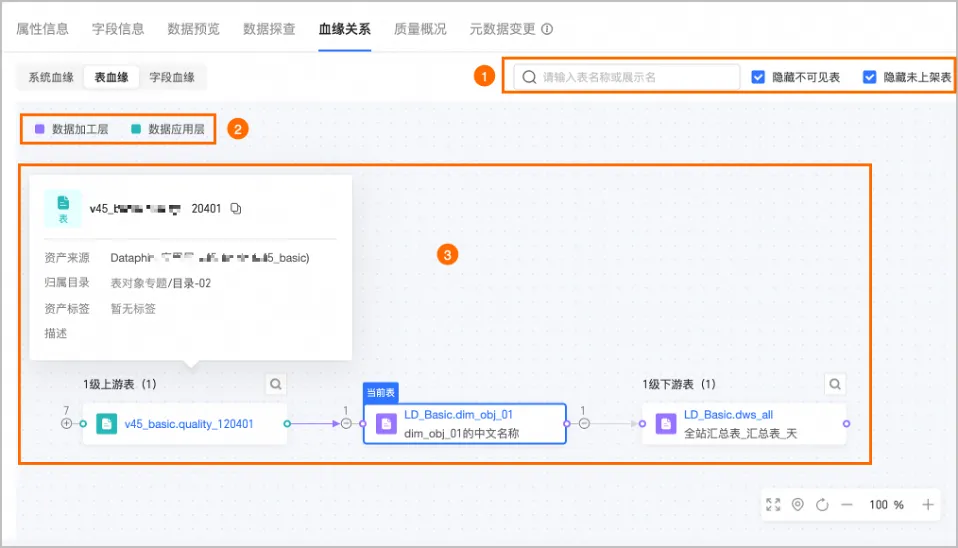The width and height of the screenshot is (958, 548).
Task: Switch to 元数据变更 tab
Action: coord(502,29)
